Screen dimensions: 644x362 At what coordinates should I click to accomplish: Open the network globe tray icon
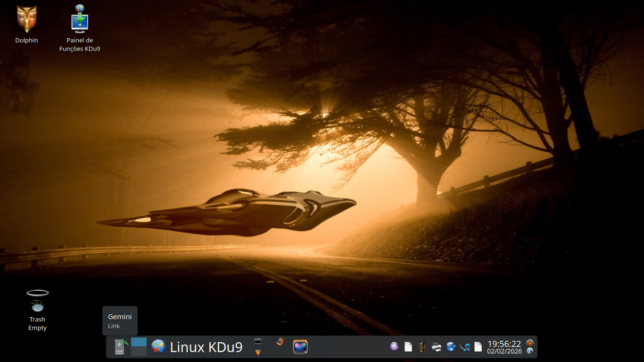pos(451,347)
